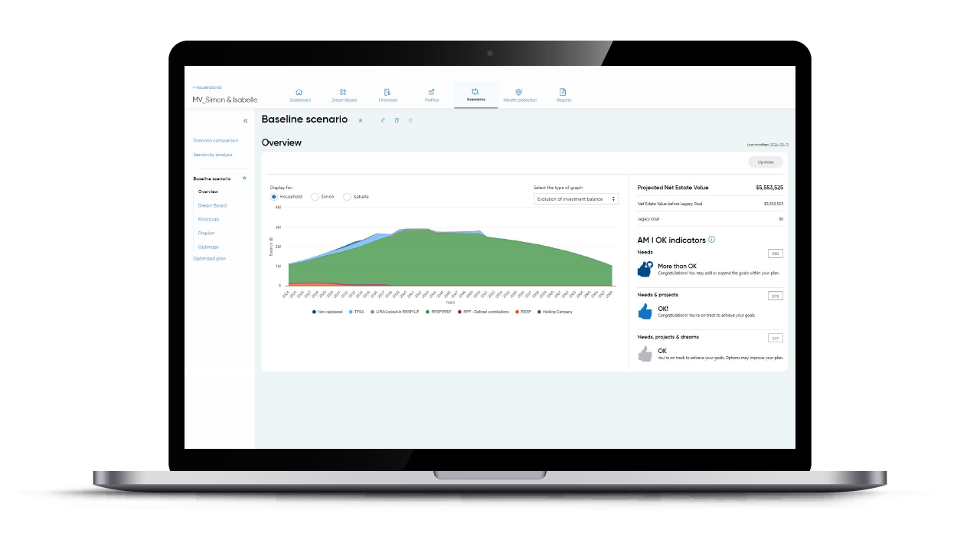Viewport: 980px width, 553px height.
Task: Click the pencil edit icon for Baseline scenario
Action: [x=383, y=120]
